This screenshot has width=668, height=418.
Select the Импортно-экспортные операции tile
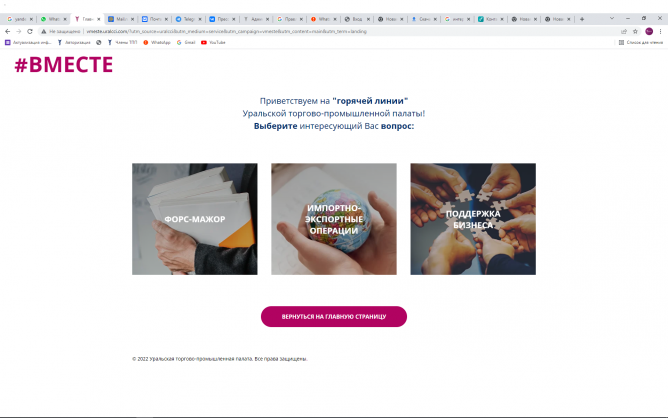point(334,219)
